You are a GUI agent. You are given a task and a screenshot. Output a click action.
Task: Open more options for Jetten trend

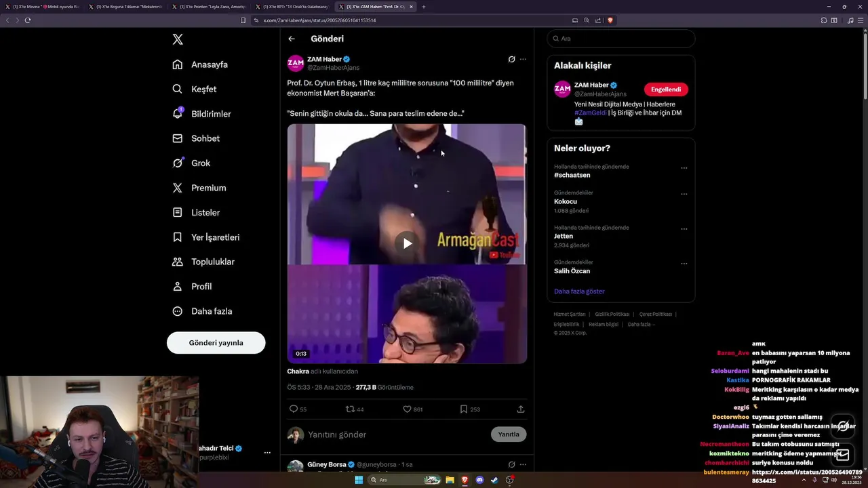[684, 228]
